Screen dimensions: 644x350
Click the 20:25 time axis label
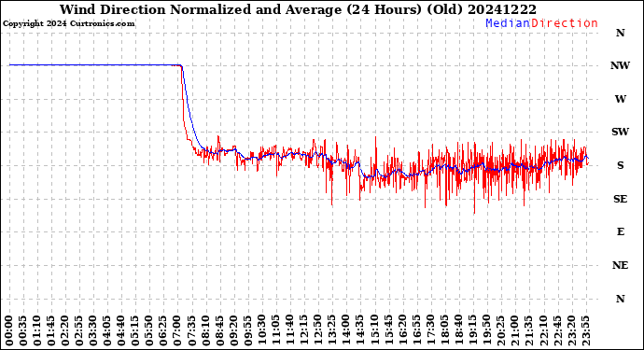[501, 330]
